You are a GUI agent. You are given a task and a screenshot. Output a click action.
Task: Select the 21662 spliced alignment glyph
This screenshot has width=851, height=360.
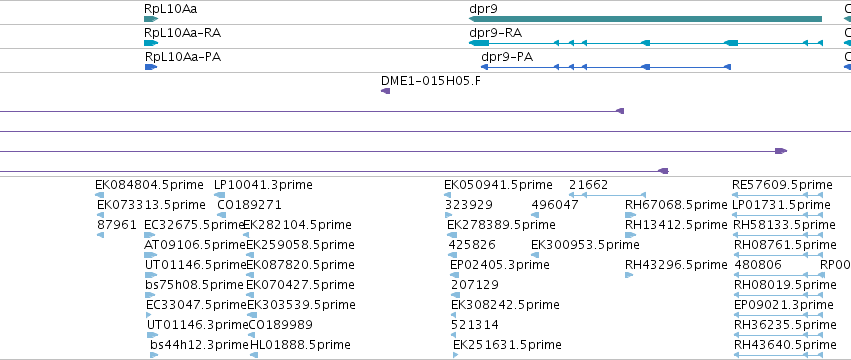tap(607, 195)
